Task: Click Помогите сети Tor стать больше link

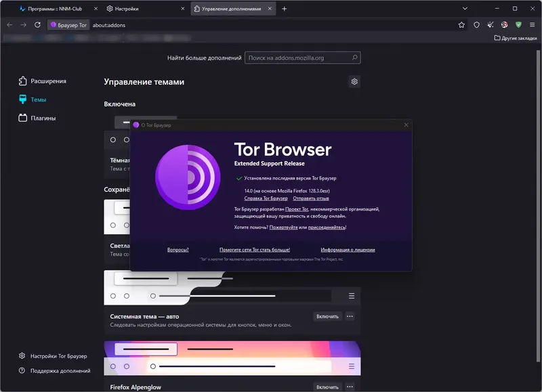Action: click(255, 250)
